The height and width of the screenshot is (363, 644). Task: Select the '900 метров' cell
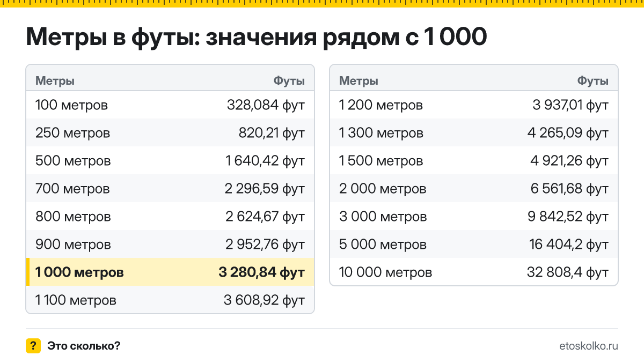pos(73,245)
